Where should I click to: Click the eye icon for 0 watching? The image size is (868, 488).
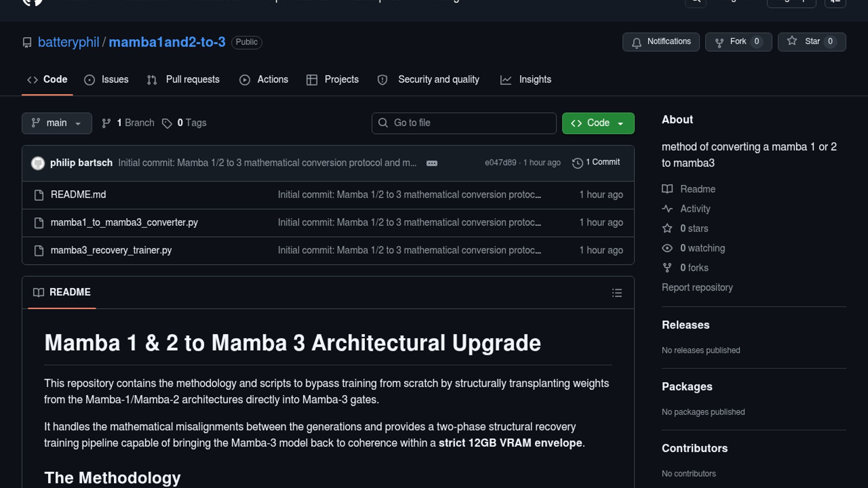tap(667, 248)
